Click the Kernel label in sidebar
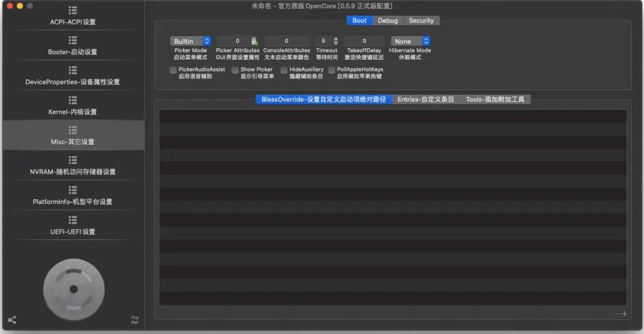The width and height of the screenshot is (644, 334). coord(73,112)
